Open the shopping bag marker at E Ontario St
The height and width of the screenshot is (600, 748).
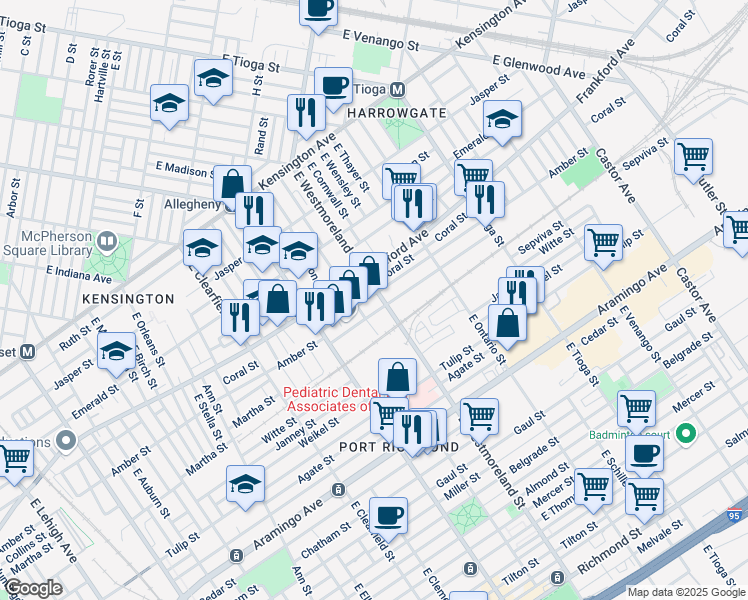pos(508,323)
